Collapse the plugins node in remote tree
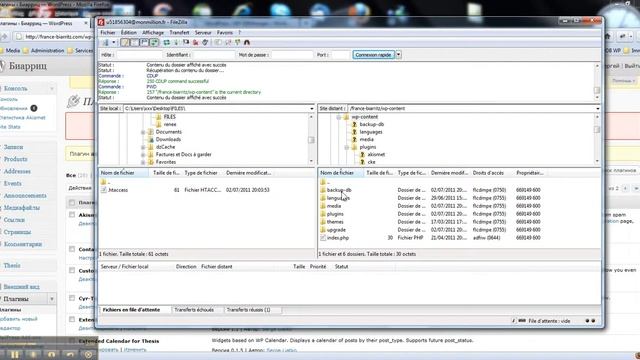 pos(347,147)
